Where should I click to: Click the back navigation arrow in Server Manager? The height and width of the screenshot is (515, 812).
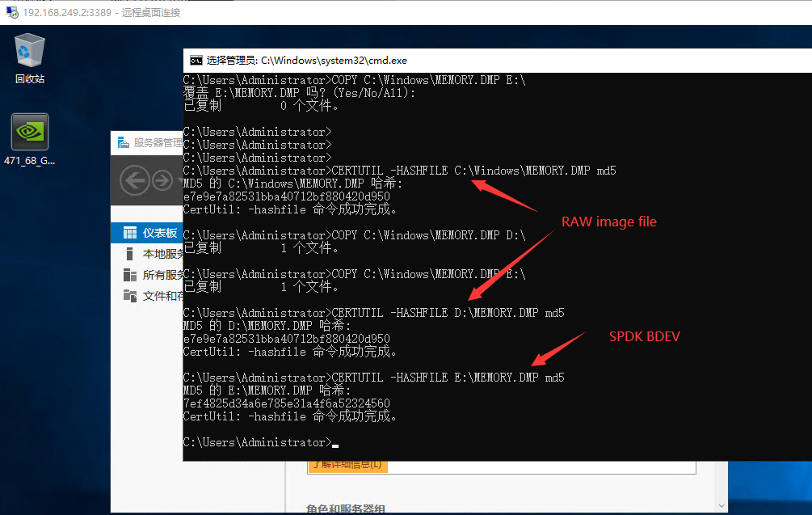click(135, 179)
